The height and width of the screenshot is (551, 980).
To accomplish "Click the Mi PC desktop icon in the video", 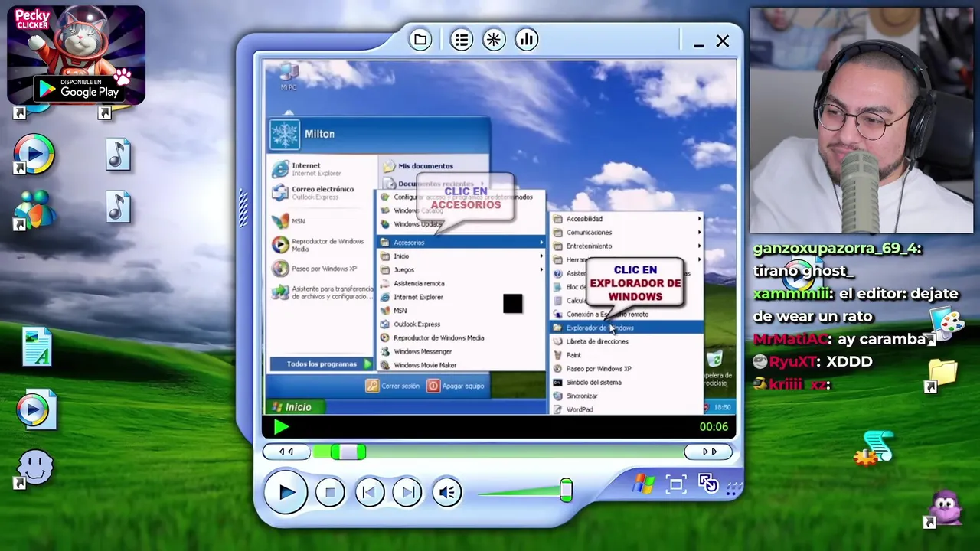I will [x=289, y=77].
